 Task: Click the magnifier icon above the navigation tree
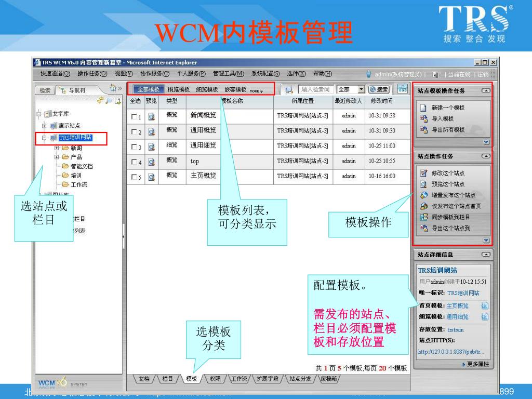tap(109, 100)
